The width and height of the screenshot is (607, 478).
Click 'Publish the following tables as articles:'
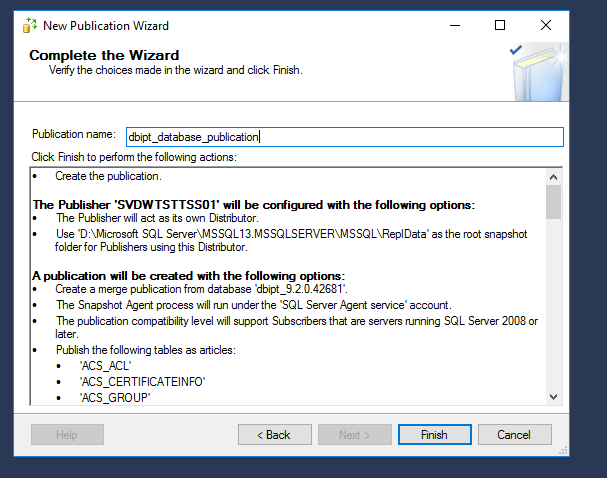(x=146, y=350)
